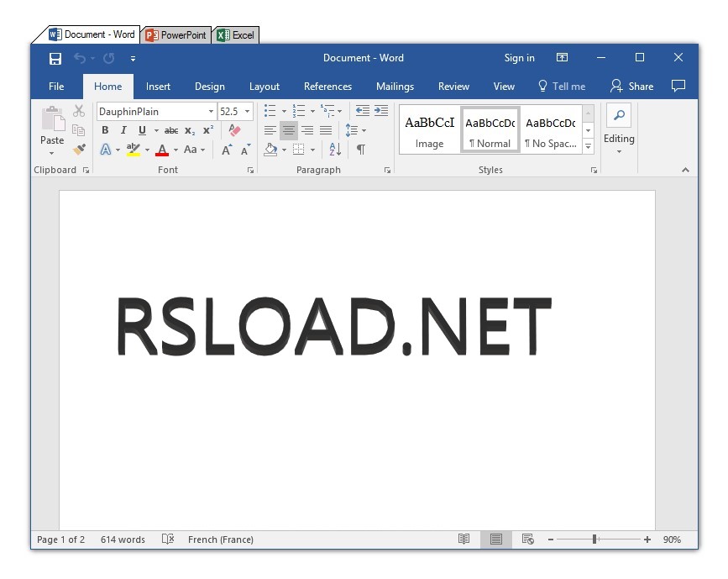Screen dimensions: 728x579
Task: Switch to the PowerPoint window tab
Action: click(176, 35)
